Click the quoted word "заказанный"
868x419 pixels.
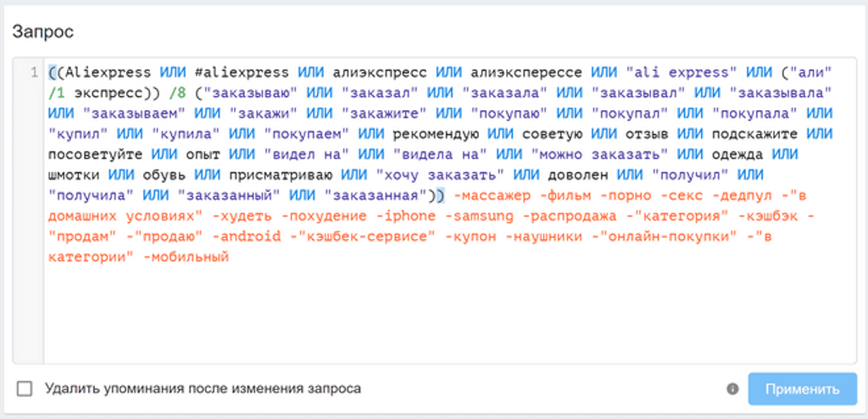(229, 196)
